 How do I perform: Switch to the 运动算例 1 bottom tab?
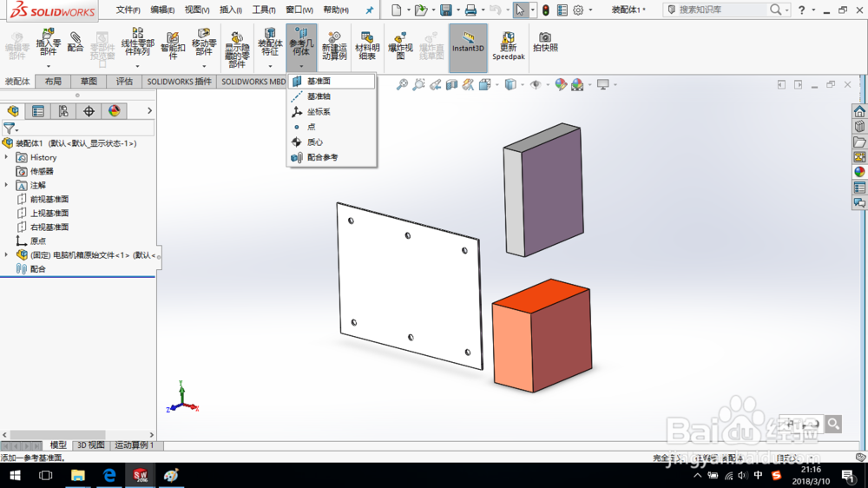coord(135,445)
